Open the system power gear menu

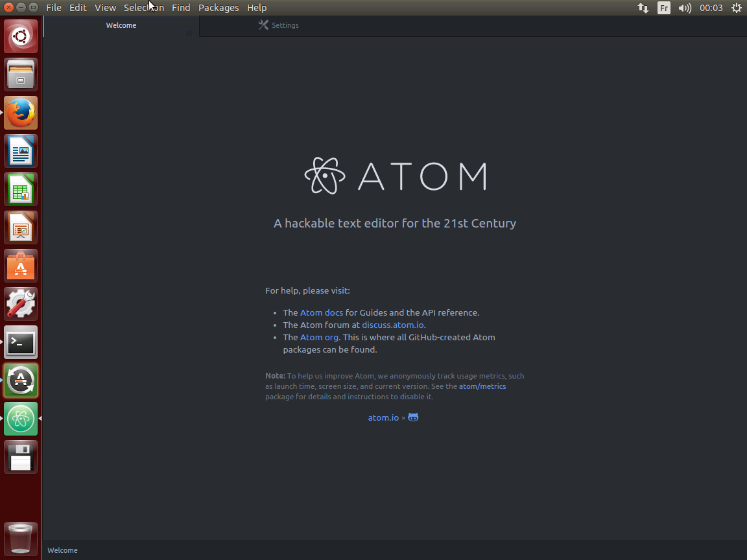[736, 8]
